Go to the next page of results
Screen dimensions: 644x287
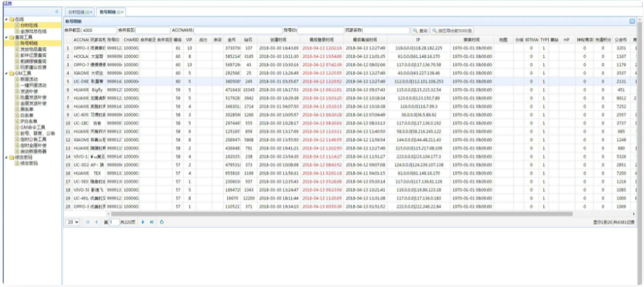142,222
